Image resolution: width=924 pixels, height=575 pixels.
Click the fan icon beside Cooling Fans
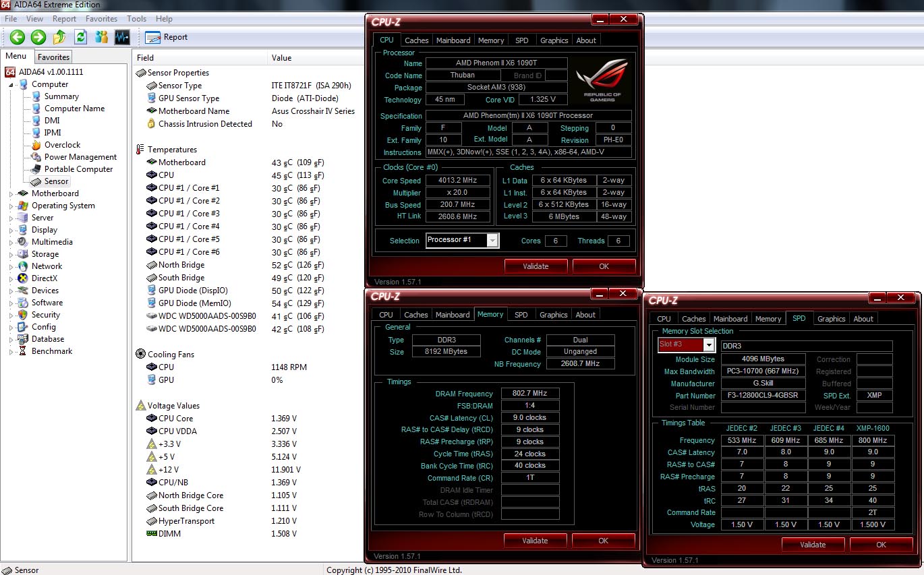pyautogui.click(x=140, y=354)
